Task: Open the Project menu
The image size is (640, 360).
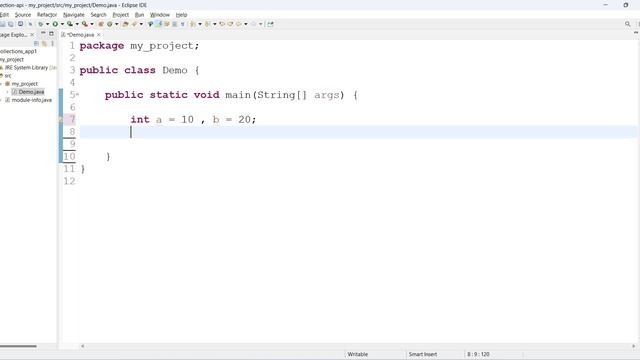Action: [120, 15]
